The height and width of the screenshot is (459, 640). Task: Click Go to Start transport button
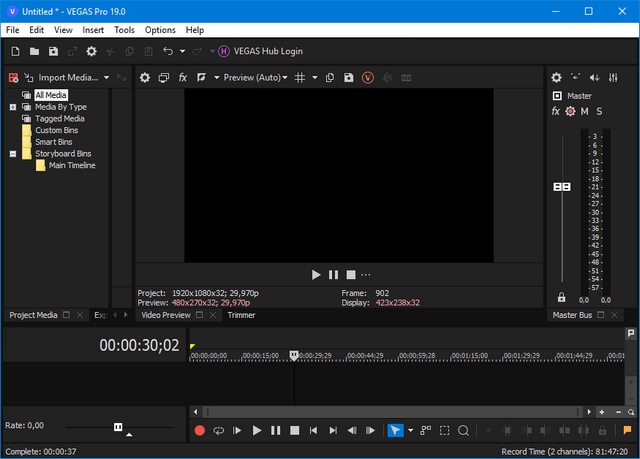point(313,430)
